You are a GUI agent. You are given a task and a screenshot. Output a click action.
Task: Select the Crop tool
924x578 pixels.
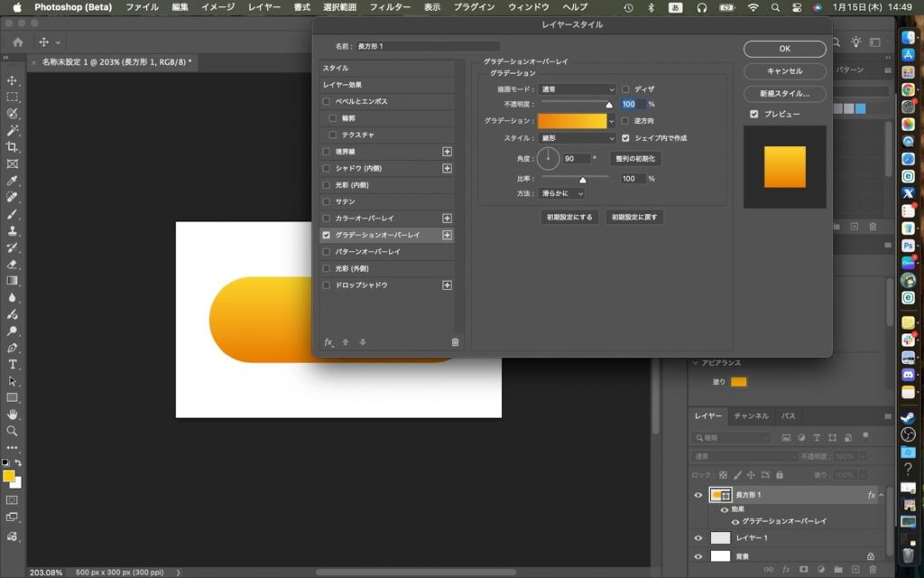coord(13,147)
